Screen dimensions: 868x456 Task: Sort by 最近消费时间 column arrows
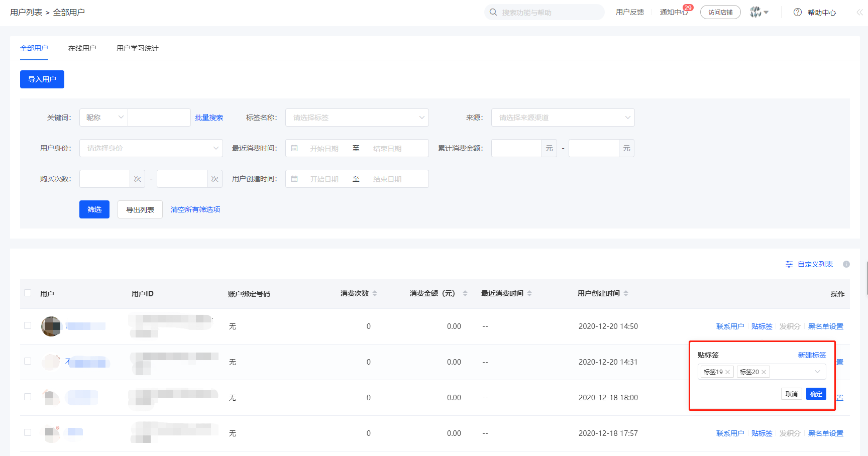(x=529, y=293)
